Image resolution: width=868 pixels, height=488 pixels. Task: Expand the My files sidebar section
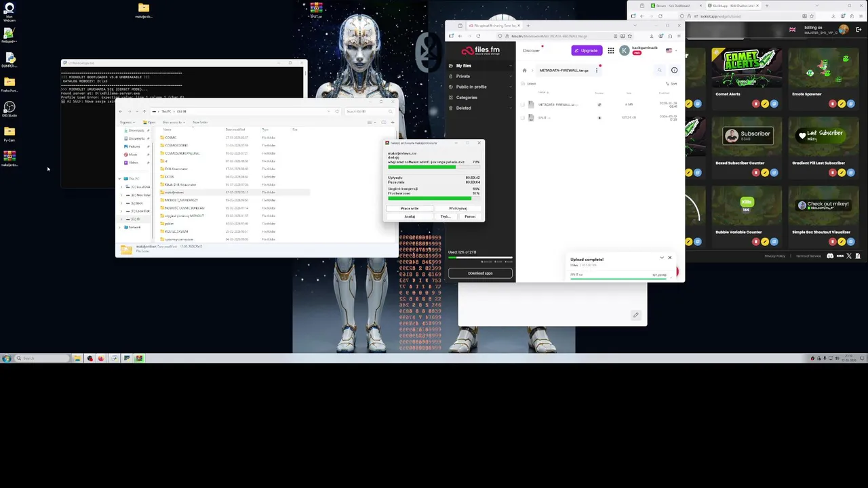point(510,66)
